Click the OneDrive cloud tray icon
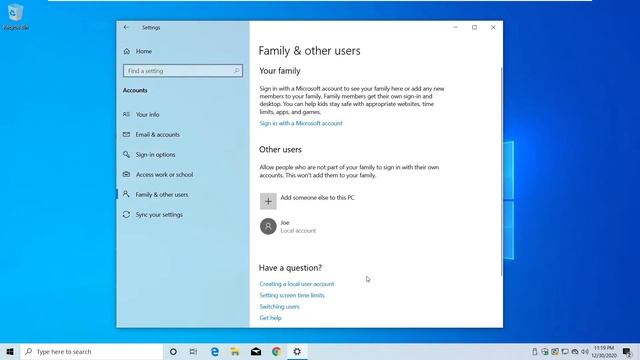640x360 pixels. pyautogui.click(x=575, y=351)
